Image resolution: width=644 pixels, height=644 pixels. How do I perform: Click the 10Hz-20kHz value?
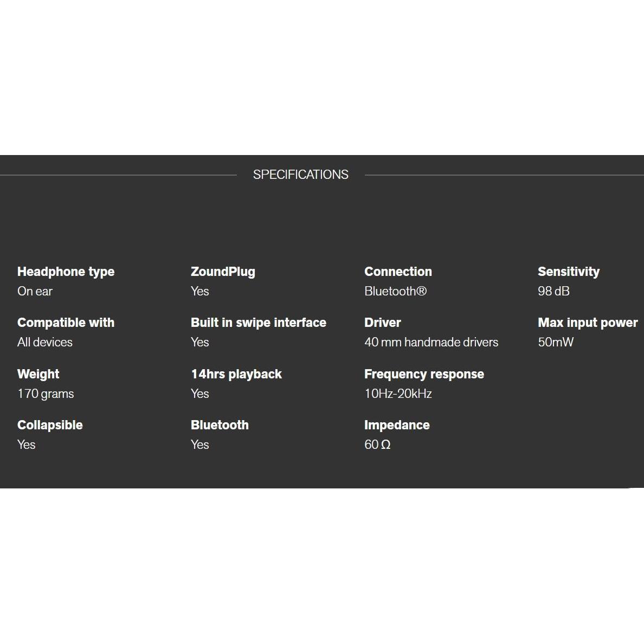pos(398,394)
